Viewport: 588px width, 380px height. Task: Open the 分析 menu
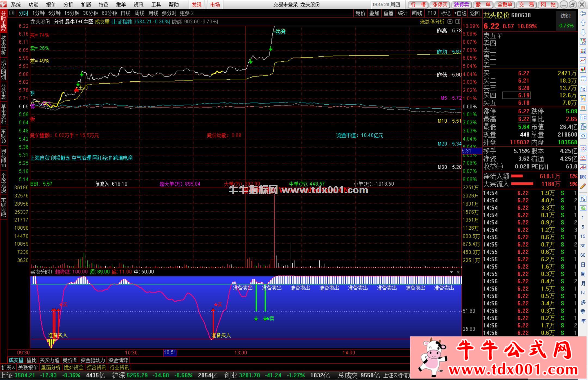click(x=68, y=5)
